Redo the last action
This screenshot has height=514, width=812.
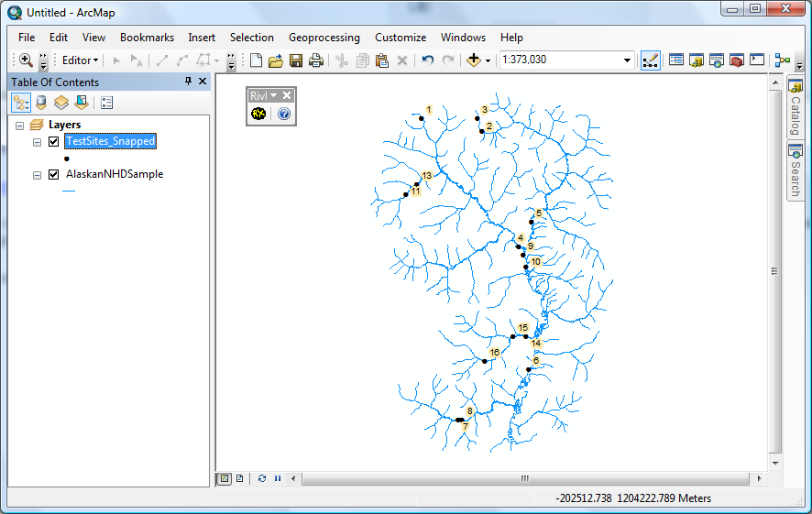tap(448, 60)
